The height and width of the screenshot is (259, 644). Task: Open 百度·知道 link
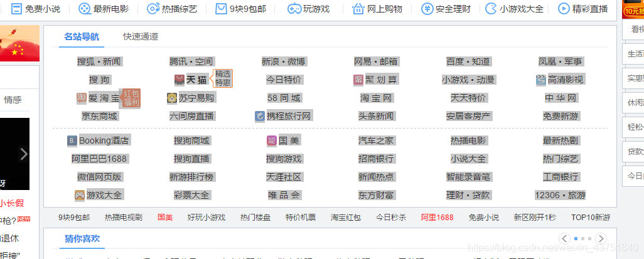[468, 61]
